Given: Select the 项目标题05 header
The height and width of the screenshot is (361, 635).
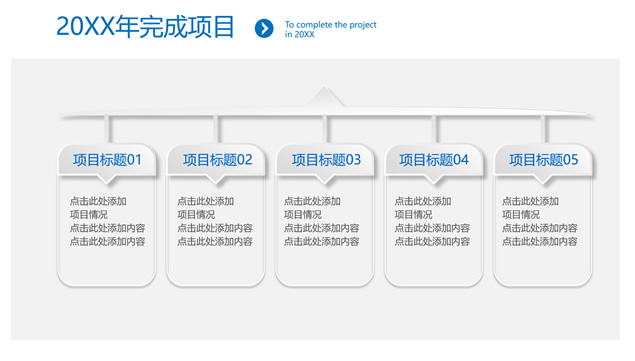Looking at the screenshot, I should coord(543,160).
